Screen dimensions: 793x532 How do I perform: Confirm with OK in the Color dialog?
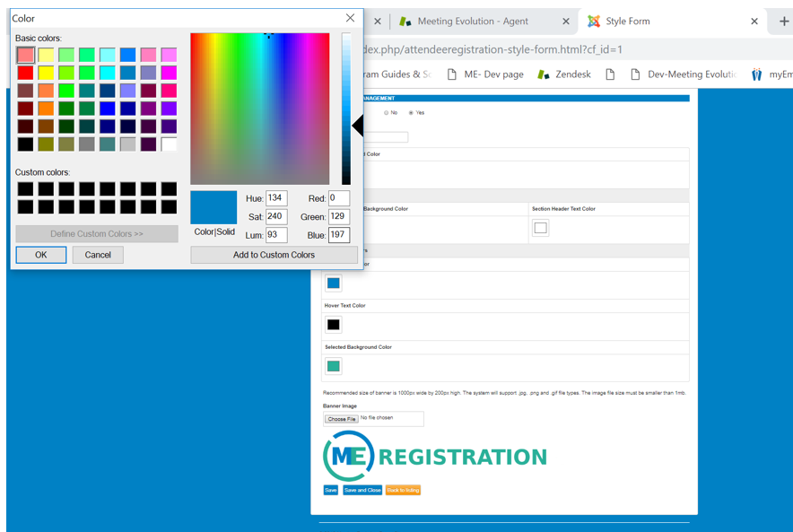click(40, 255)
